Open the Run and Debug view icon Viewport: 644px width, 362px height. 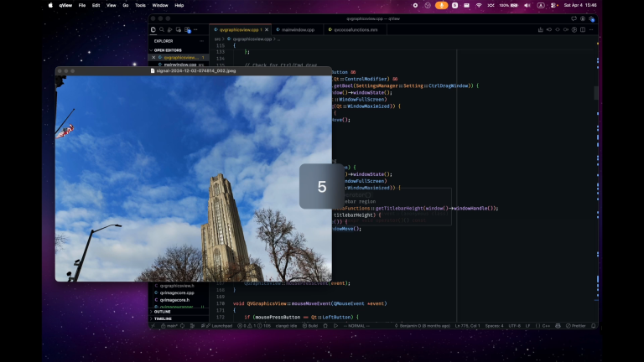170,29
